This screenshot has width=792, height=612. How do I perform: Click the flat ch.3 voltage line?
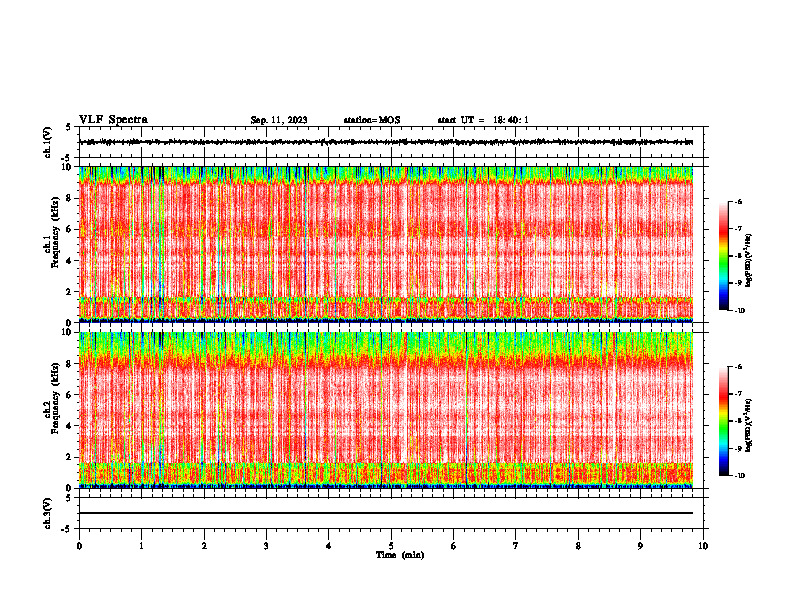[x=386, y=513]
